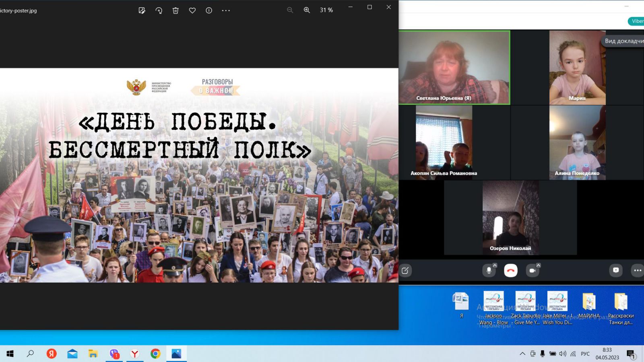Expand camera options arrow

[539, 265]
